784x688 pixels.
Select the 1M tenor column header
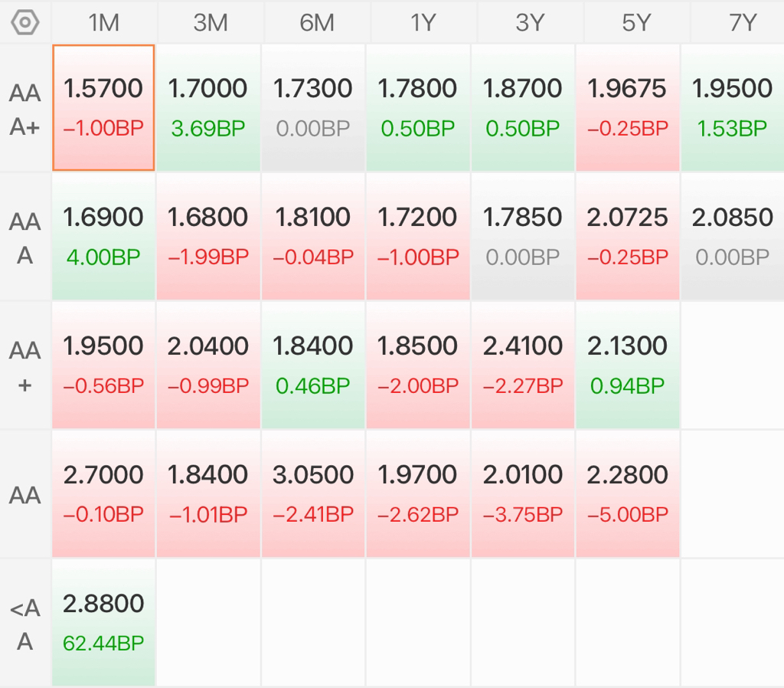[103, 22]
